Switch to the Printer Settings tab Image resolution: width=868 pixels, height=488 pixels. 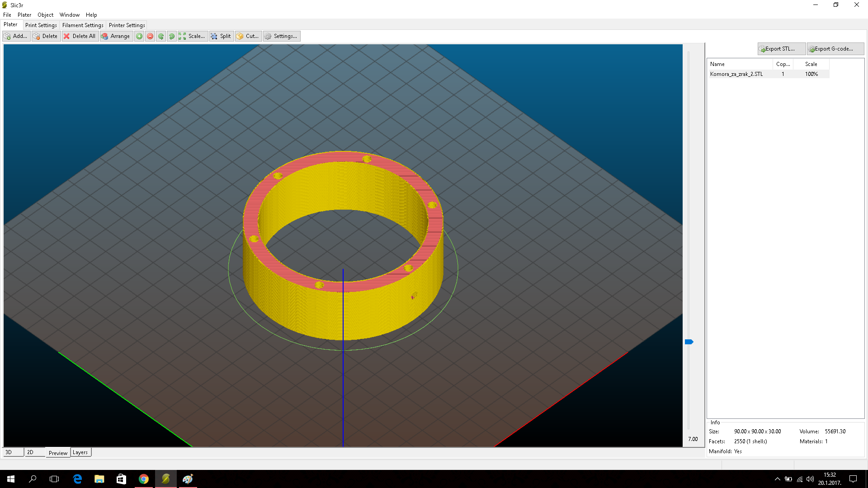tap(127, 25)
